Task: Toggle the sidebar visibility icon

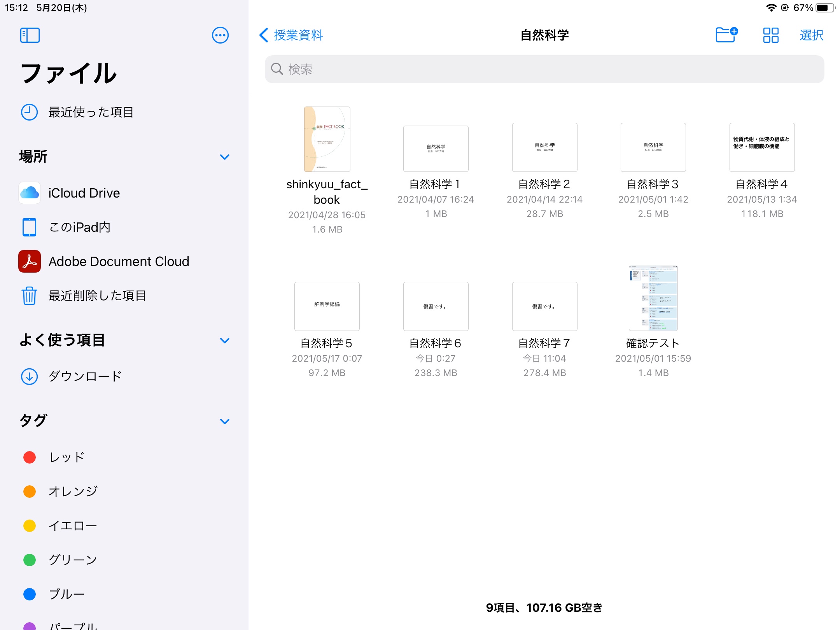Action: coord(30,35)
